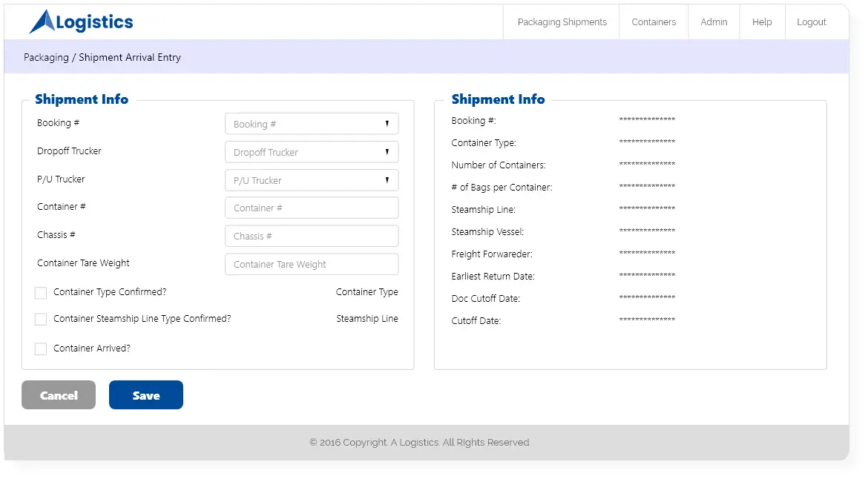Click the P/U Trucker form label

[61, 179]
